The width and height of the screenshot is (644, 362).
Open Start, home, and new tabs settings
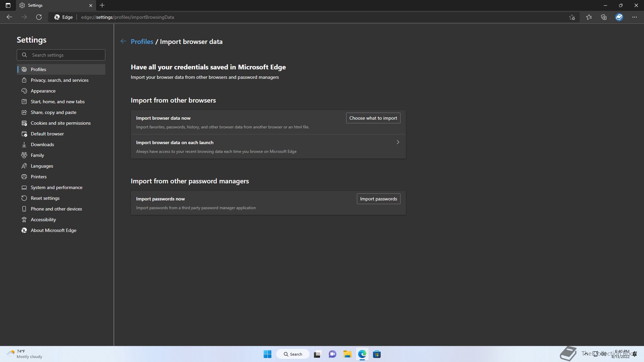61,102
